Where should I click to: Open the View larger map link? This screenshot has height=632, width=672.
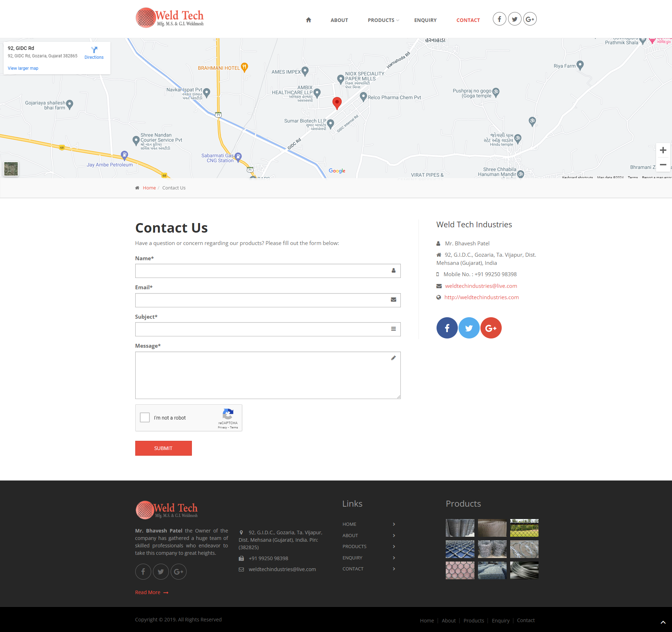tap(23, 68)
